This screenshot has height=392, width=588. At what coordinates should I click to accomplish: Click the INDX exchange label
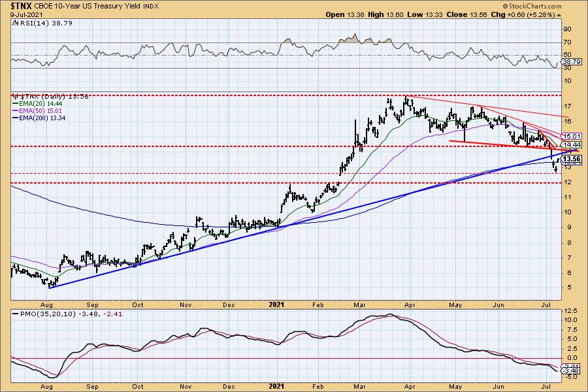pyautogui.click(x=150, y=7)
